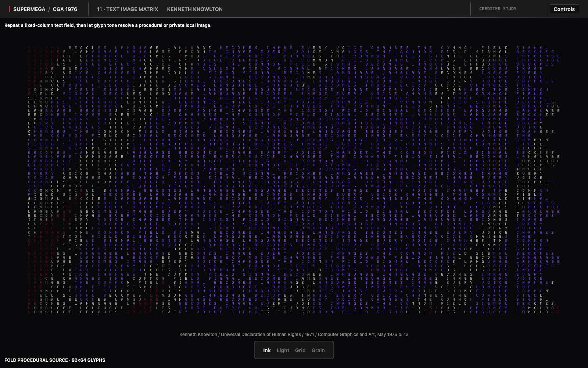Viewport: 588px width, 368px height.
Task: Click the KENNETH KNOWLTON header name
Action: tap(195, 9)
